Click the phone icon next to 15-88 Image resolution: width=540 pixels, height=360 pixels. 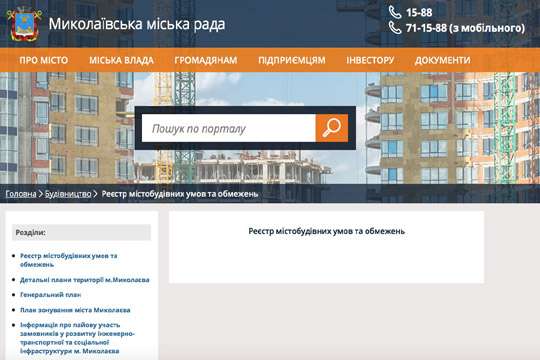pyautogui.click(x=395, y=12)
